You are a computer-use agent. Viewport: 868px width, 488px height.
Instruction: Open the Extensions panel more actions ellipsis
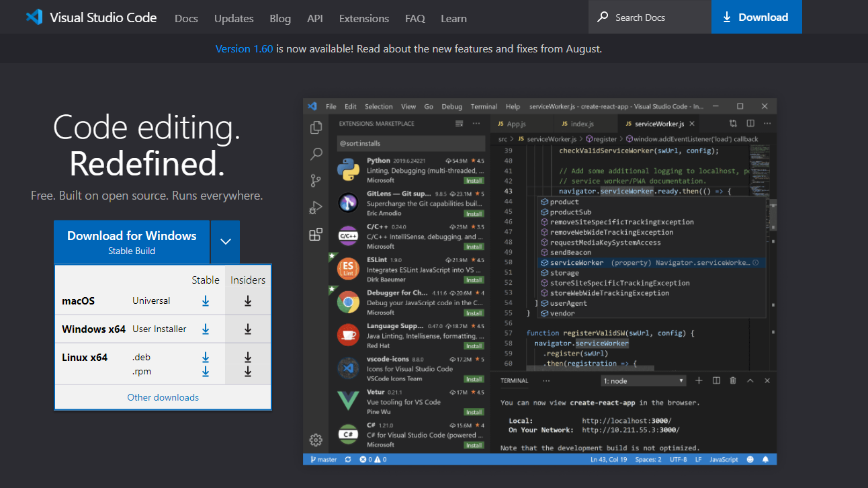(x=476, y=124)
